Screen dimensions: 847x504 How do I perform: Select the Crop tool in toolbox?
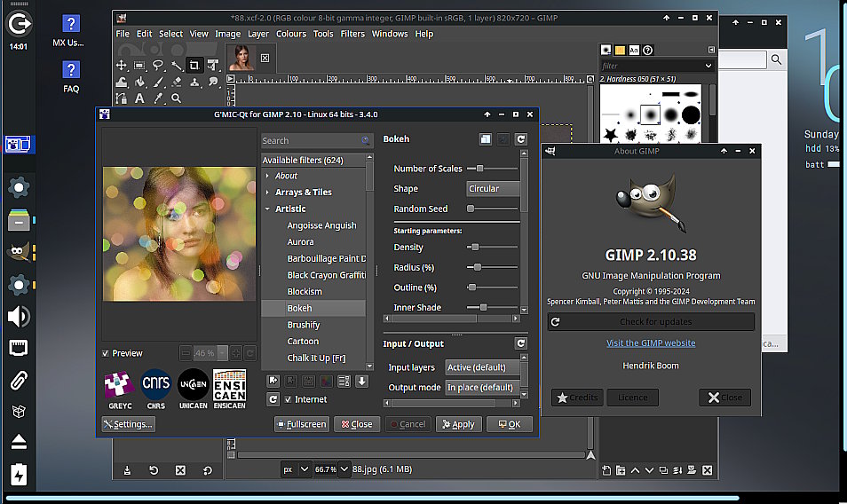[x=195, y=65]
